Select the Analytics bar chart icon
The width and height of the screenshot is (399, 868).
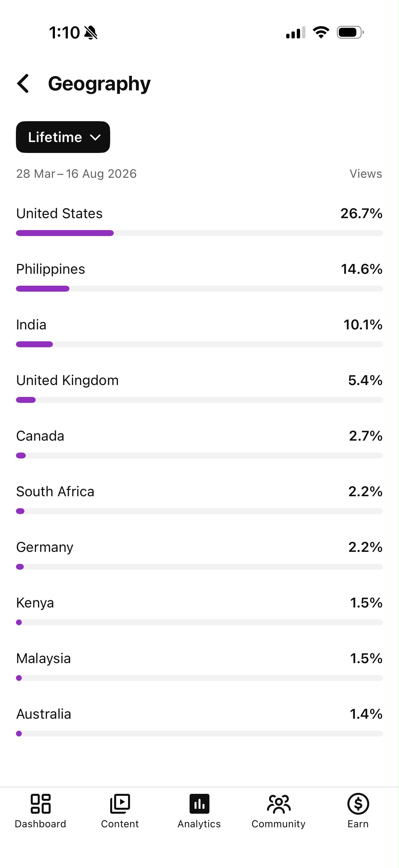coord(199,804)
